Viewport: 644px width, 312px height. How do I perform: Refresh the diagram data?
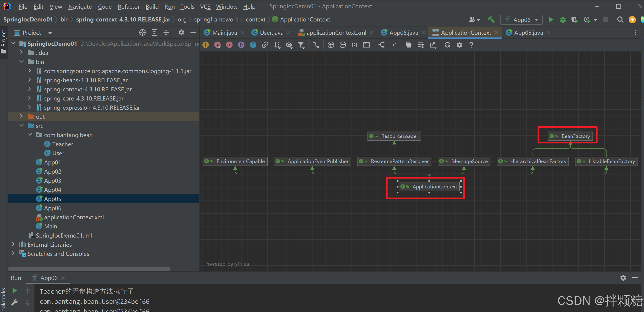(447, 45)
